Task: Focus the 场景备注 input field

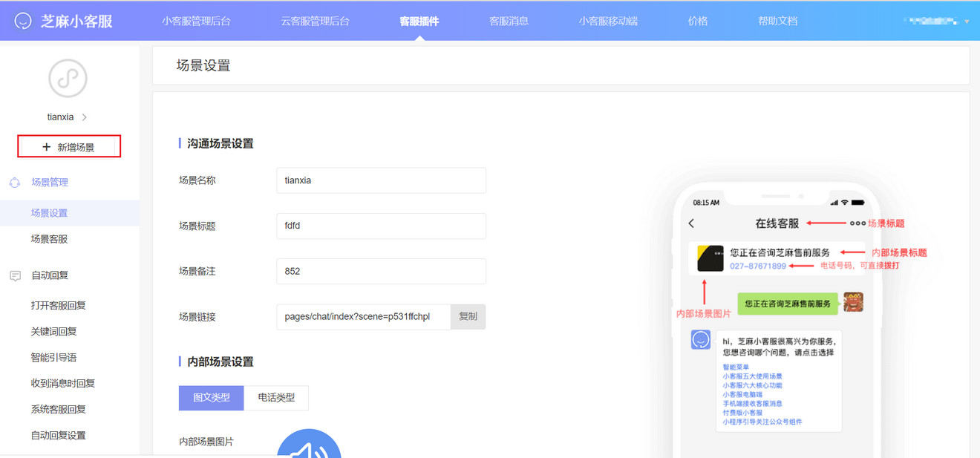Action: pos(381,271)
